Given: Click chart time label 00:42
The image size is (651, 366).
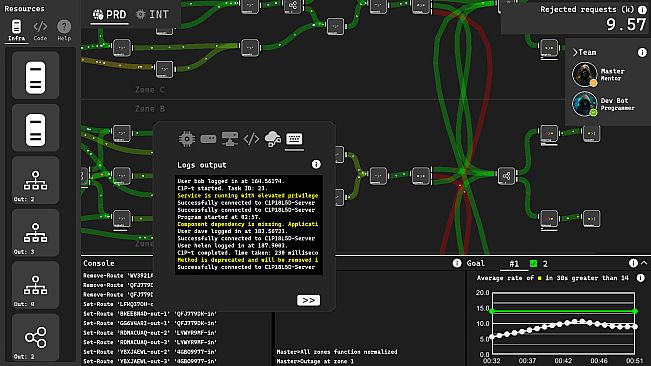Looking at the screenshot, I should click(563, 361).
